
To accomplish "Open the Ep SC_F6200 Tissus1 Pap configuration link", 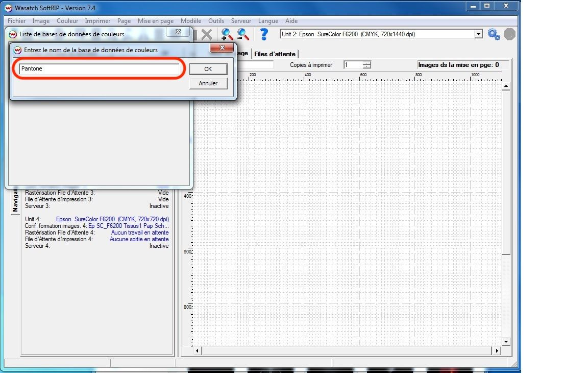I will click(128, 226).
